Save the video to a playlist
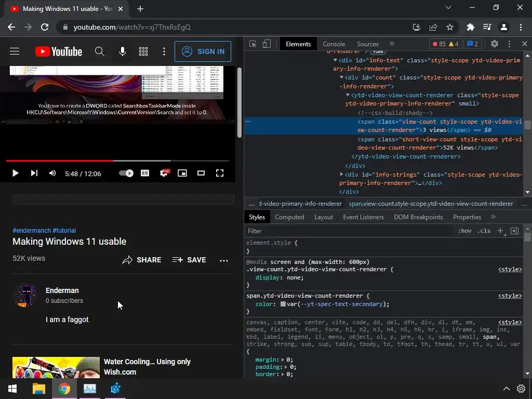This screenshot has height=399, width=532. (x=189, y=260)
